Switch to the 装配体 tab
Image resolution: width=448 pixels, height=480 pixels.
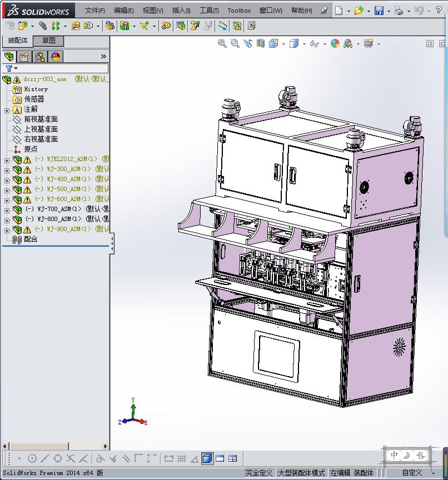tap(17, 41)
